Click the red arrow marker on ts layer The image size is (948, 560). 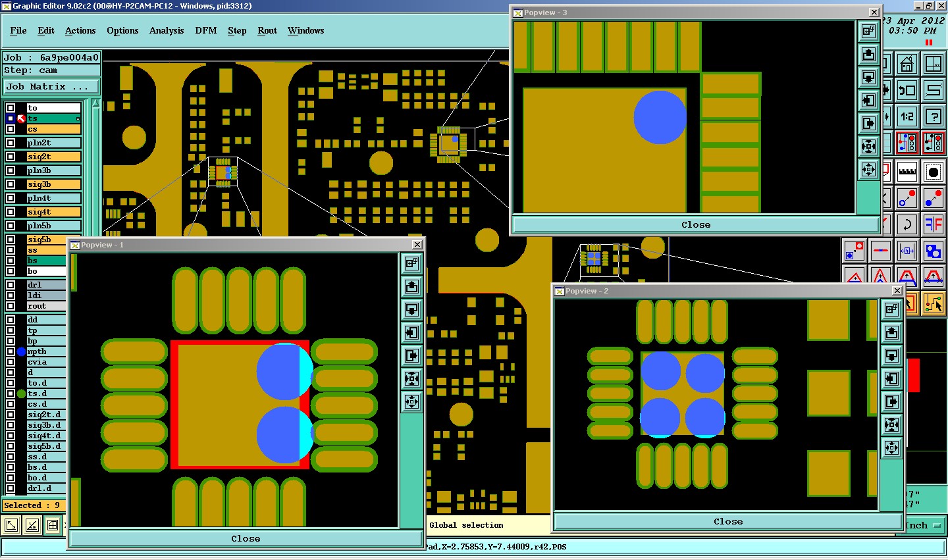pyautogui.click(x=21, y=118)
